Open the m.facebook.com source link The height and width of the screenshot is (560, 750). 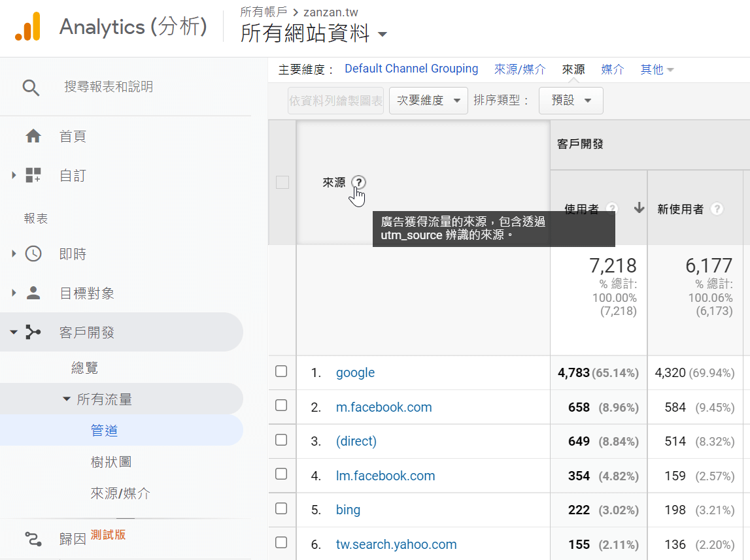[384, 407]
